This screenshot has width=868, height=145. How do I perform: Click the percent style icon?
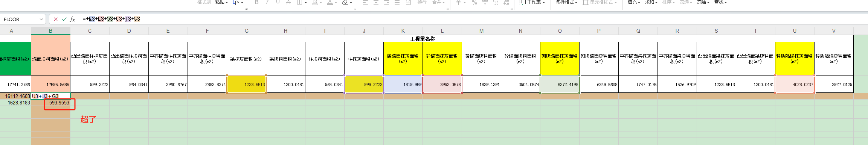[x=474, y=2]
